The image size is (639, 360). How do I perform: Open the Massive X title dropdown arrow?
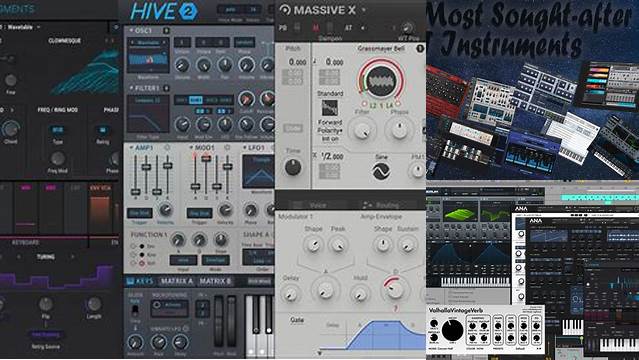(x=364, y=10)
